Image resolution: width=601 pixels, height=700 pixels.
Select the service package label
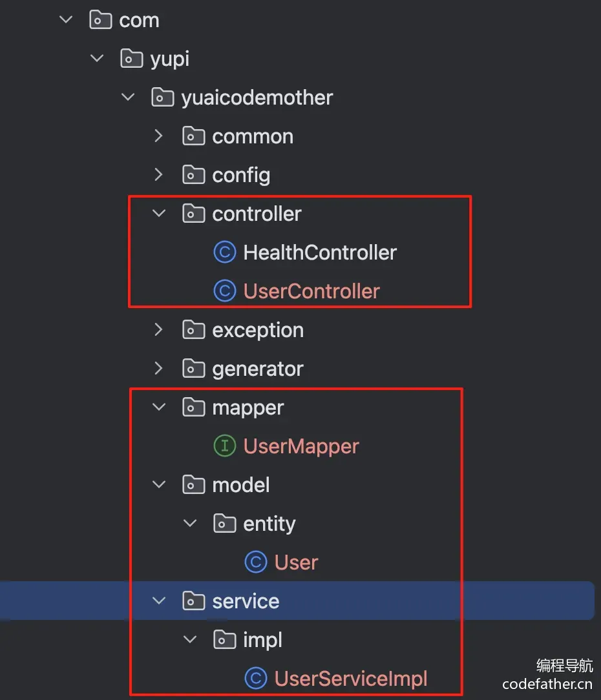pyautogui.click(x=246, y=601)
